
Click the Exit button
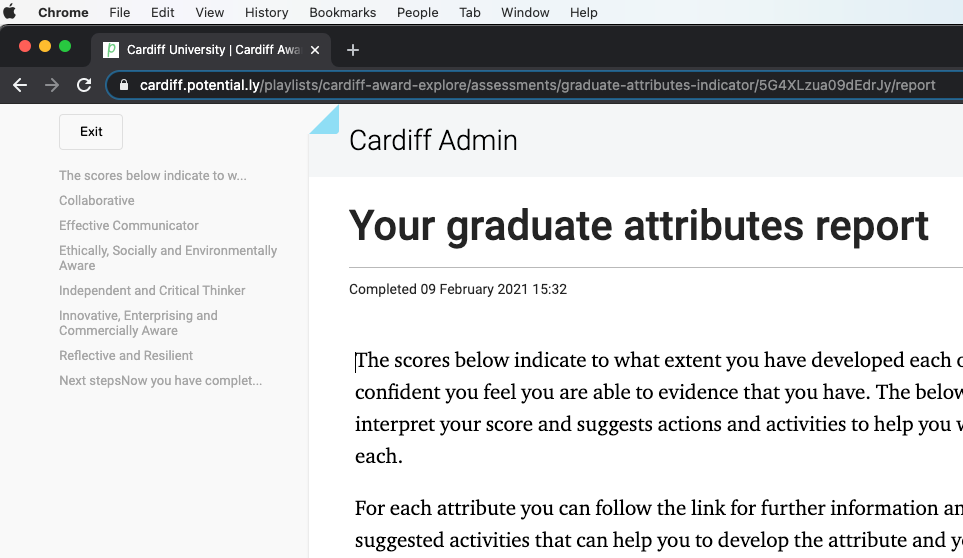pos(91,132)
